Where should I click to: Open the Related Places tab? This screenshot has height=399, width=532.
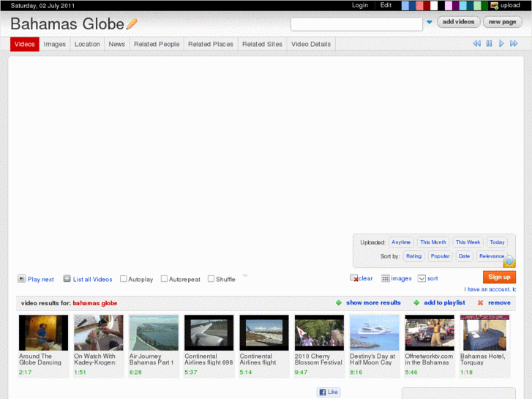[x=211, y=44]
